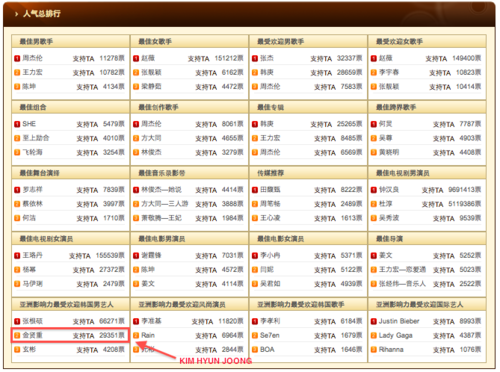Click the name Lady Gaga
The width and height of the screenshot is (500, 372).
tap(396, 335)
